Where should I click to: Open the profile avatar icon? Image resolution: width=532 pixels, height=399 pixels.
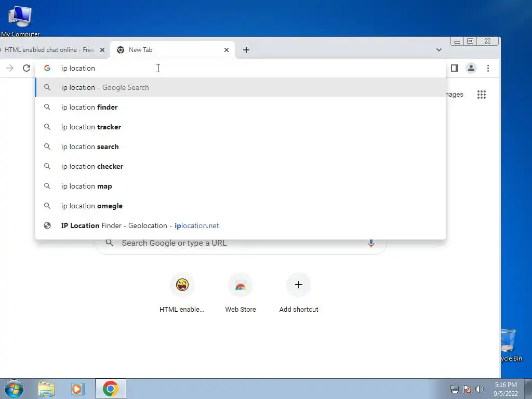click(x=471, y=68)
